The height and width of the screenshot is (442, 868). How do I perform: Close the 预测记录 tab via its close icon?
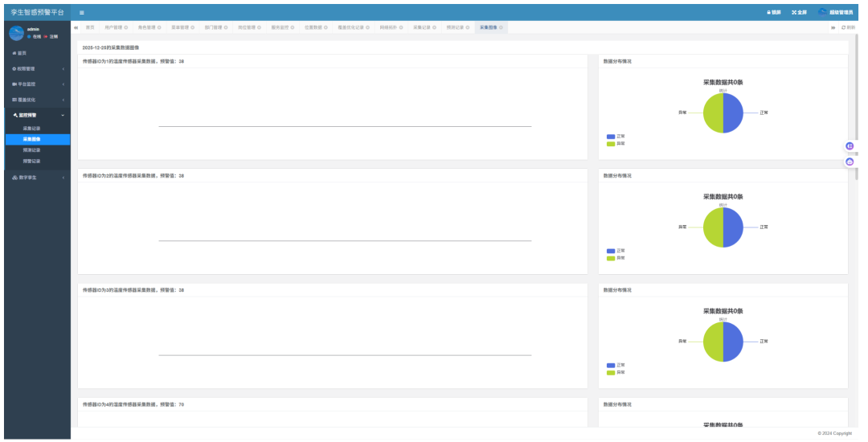[x=468, y=27]
